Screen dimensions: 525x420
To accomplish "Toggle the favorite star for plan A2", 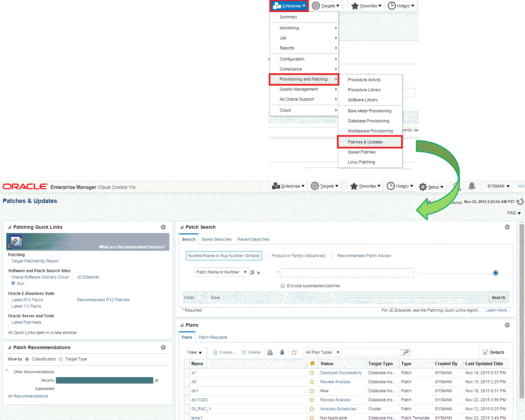I will coord(312,382).
